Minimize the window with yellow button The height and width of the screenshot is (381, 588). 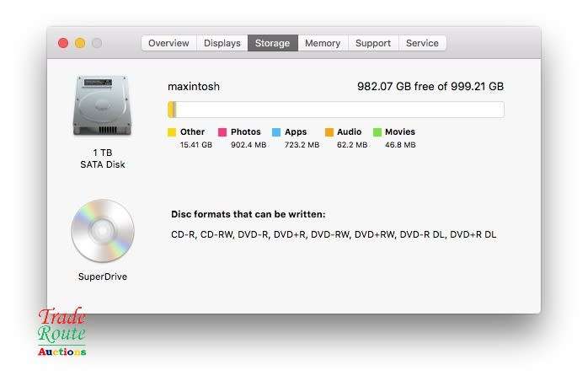[80, 43]
